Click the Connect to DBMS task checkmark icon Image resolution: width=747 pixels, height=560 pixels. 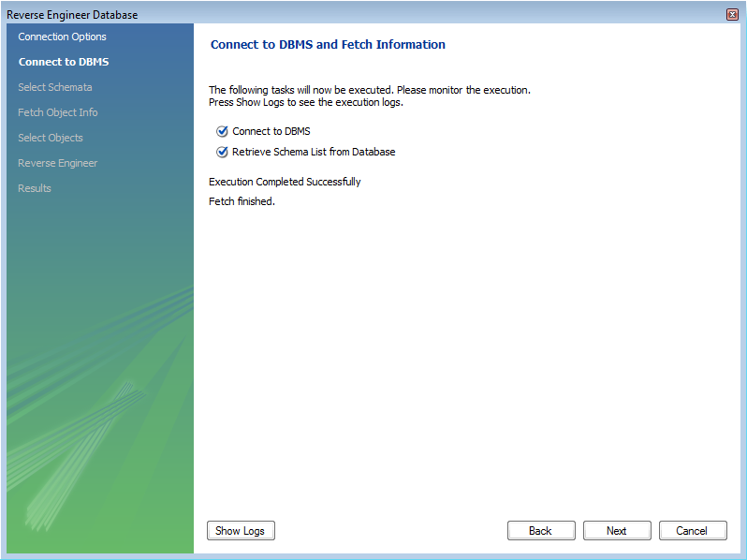tap(222, 131)
